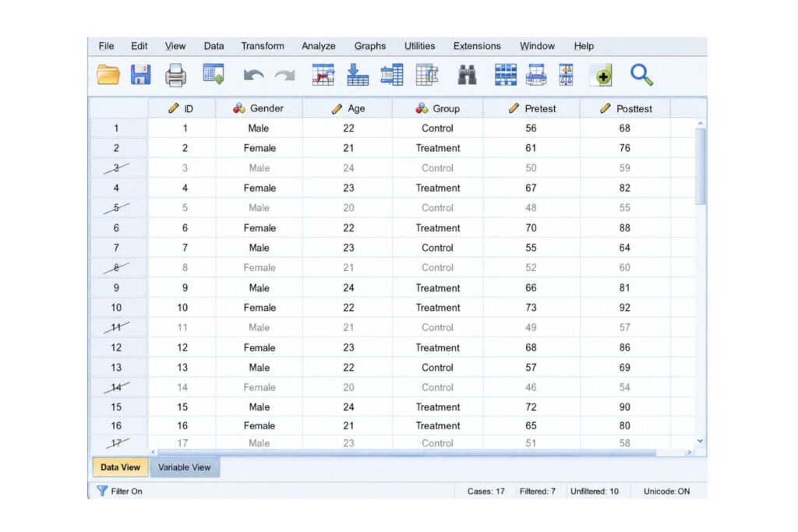Click the 'Unfiltered: 10' status bar entry

tap(595, 491)
